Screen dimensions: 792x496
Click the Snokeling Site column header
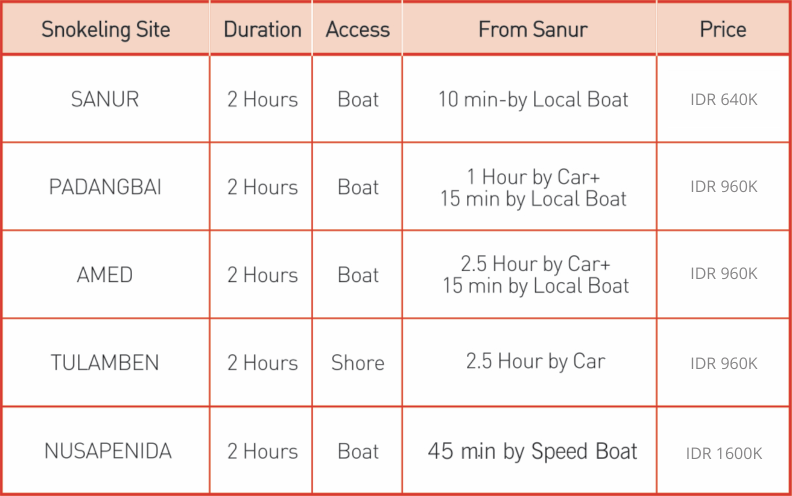[x=106, y=29]
